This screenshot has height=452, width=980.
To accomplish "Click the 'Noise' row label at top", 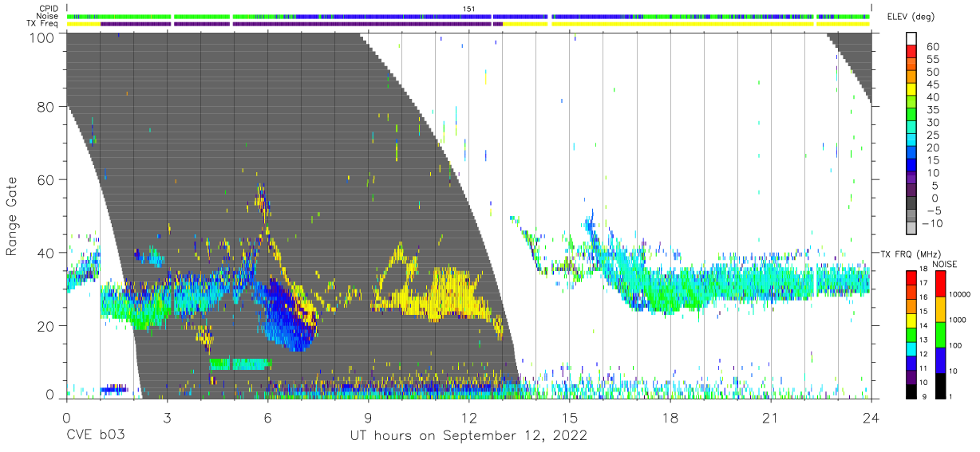I will click(47, 16).
